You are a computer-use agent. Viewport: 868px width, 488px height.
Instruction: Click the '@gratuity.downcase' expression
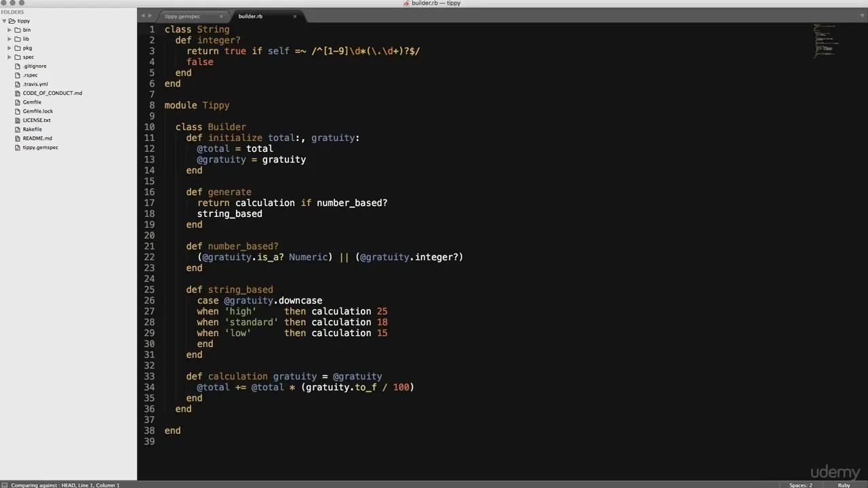(273, 300)
